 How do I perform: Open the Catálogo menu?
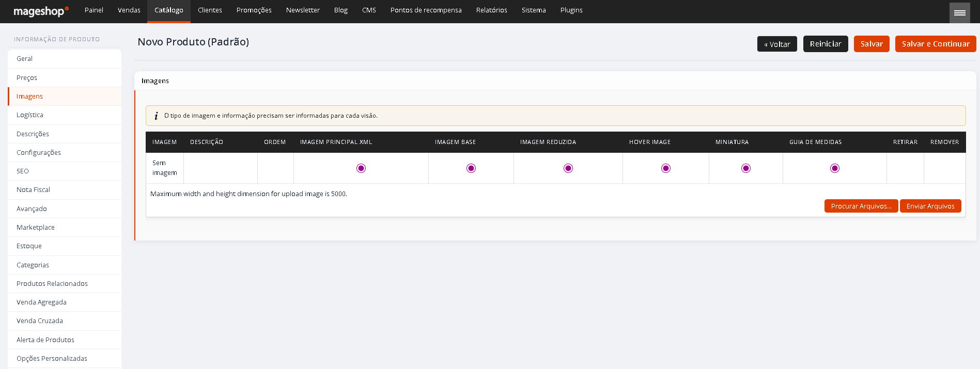coord(169,11)
